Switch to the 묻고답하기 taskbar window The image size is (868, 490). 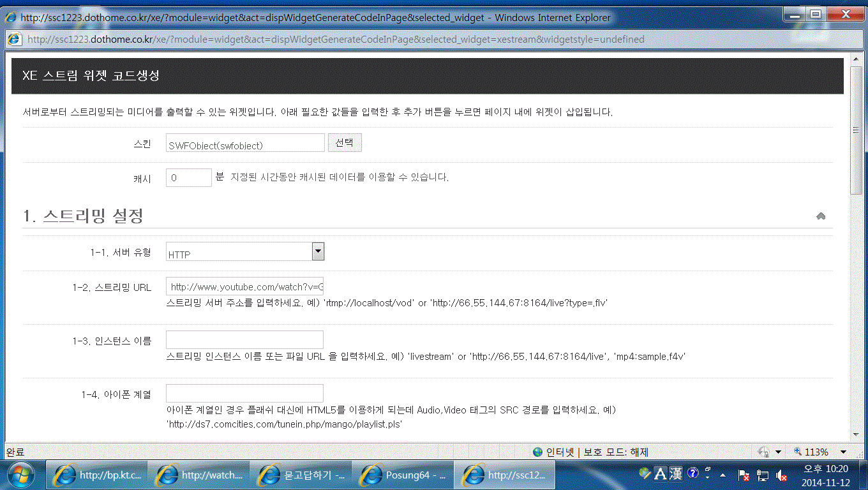tap(300, 475)
